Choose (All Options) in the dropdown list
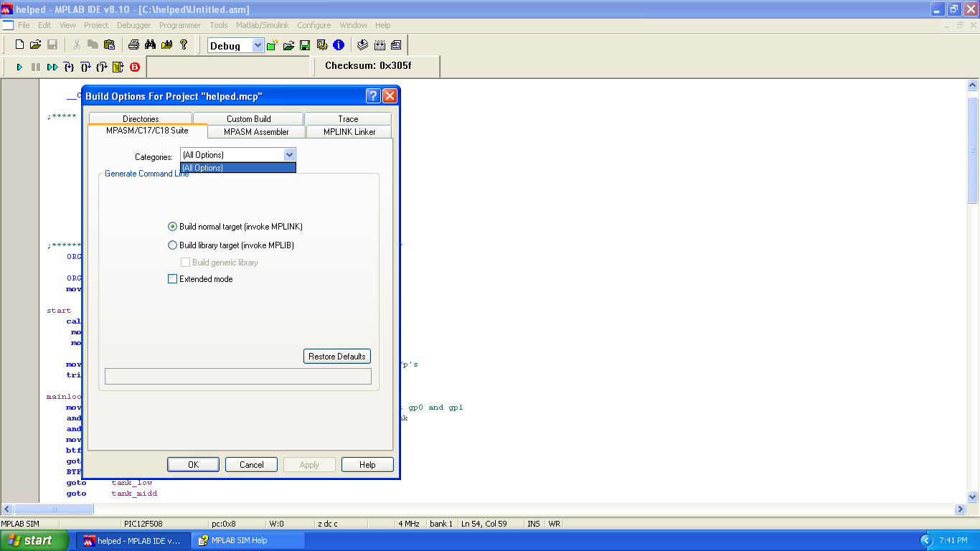The width and height of the screenshot is (980, 551). pos(238,168)
